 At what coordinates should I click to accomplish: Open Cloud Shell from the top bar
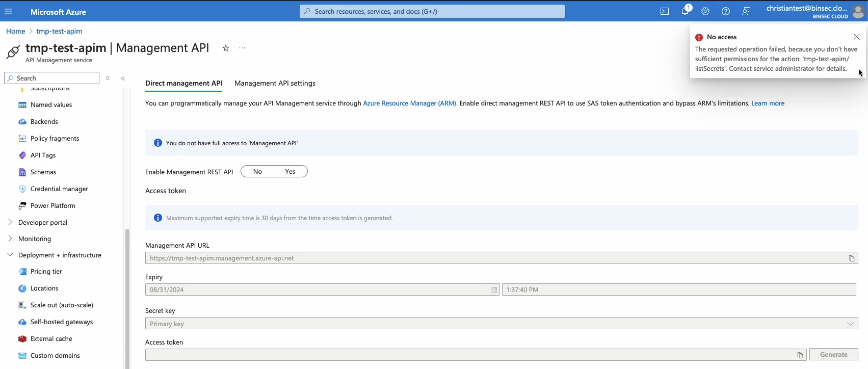[665, 11]
